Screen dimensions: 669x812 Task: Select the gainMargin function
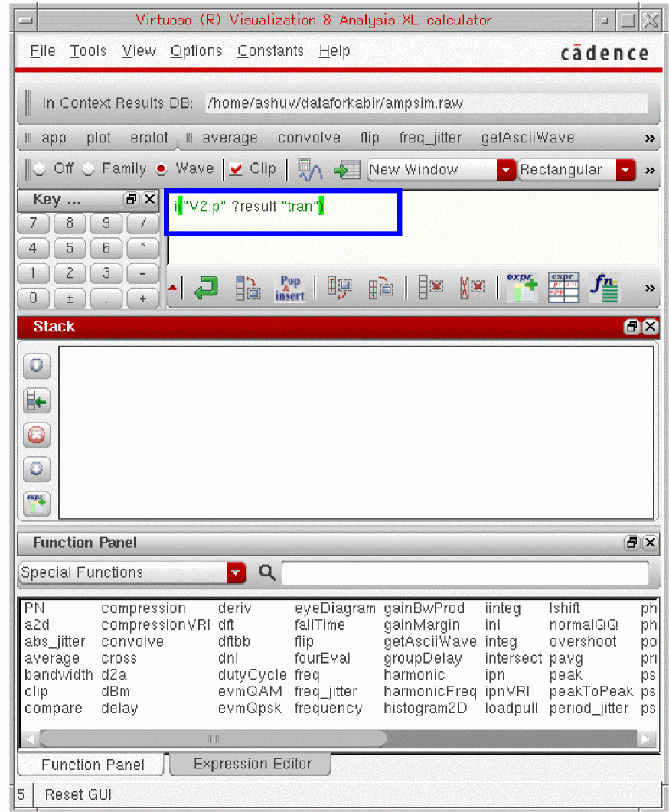click(x=422, y=625)
